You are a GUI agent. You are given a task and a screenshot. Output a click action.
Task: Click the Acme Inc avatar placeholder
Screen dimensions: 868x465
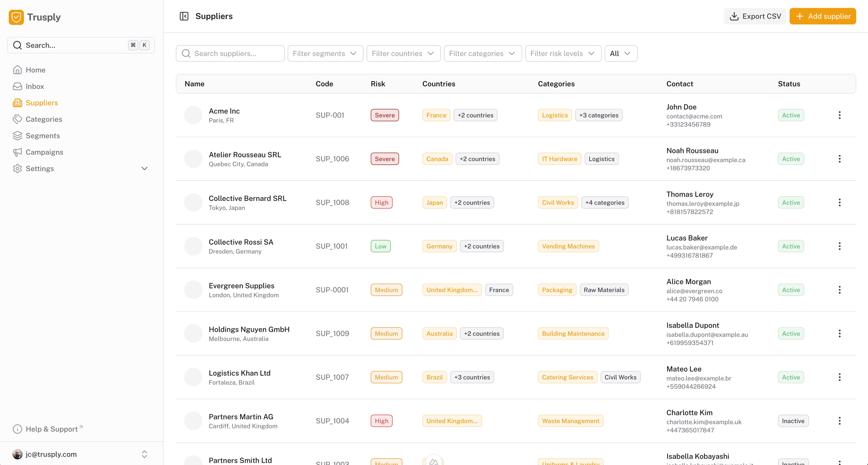click(193, 115)
